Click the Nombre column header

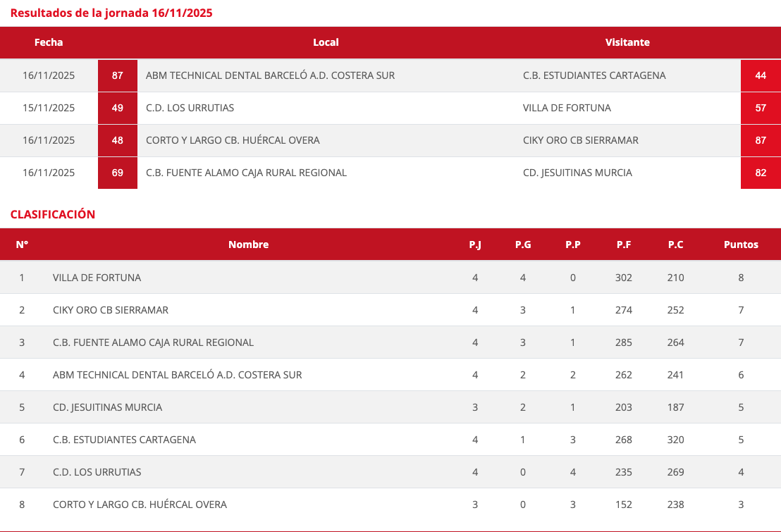click(x=248, y=245)
